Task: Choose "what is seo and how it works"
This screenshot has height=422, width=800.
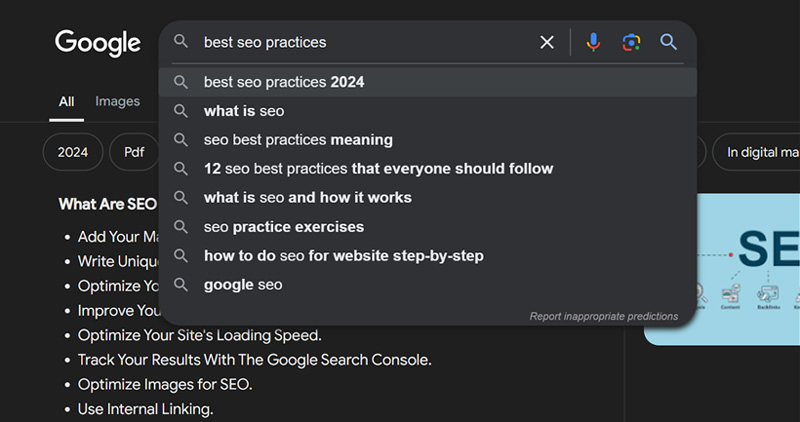Action: [307, 198]
